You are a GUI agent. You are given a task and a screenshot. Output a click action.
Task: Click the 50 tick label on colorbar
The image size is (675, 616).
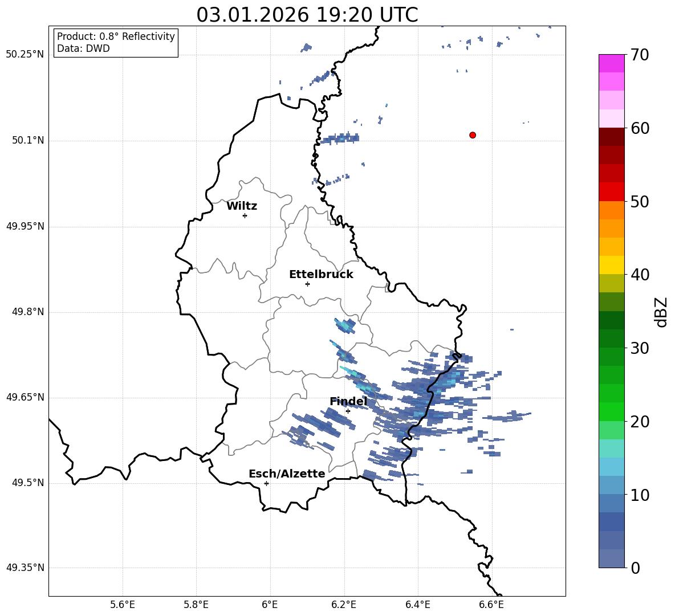tap(640, 202)
